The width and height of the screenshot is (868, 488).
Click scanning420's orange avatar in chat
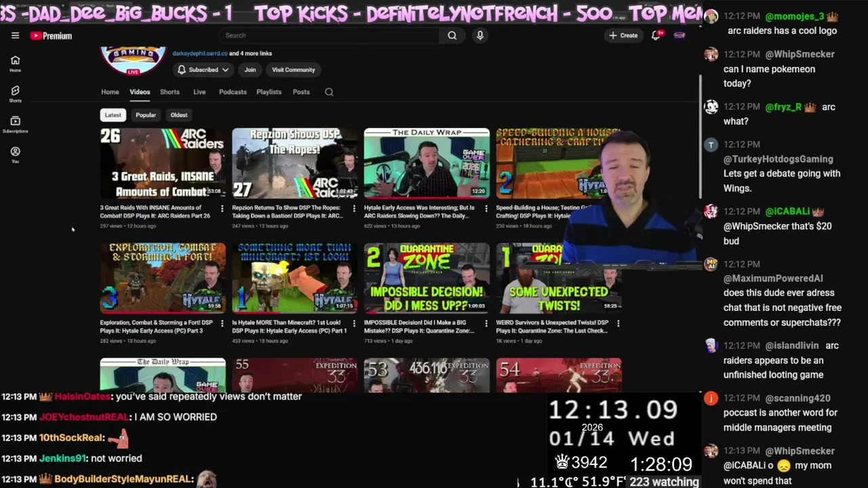(x=711, y=399)
